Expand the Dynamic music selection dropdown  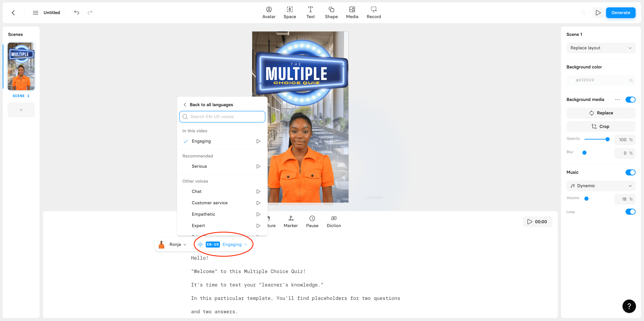tap(601, 186)
